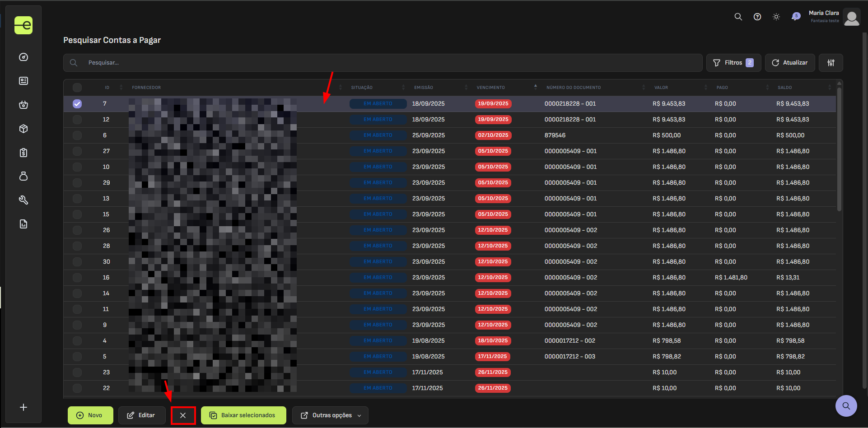Open the Filtros button

(734, 63)
